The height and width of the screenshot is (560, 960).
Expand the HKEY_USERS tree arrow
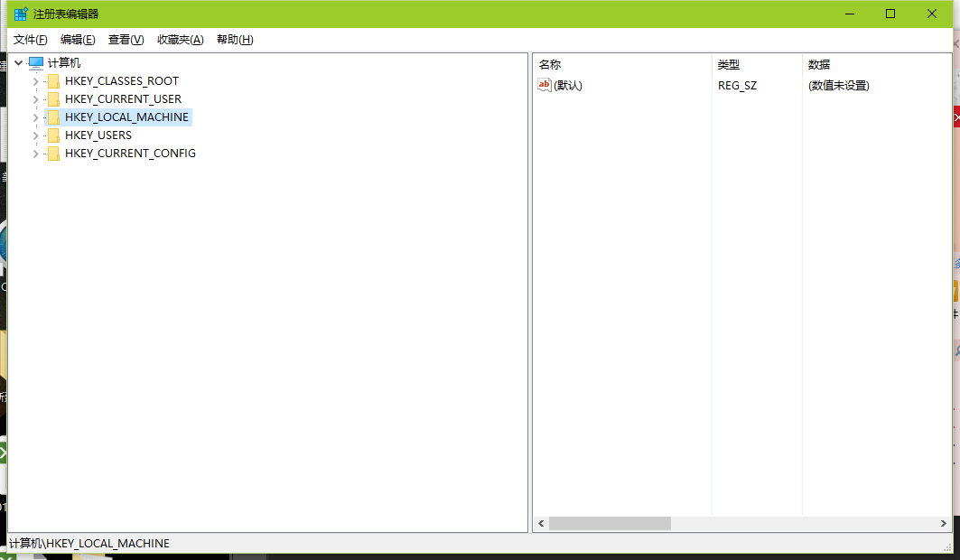[35, 135]
